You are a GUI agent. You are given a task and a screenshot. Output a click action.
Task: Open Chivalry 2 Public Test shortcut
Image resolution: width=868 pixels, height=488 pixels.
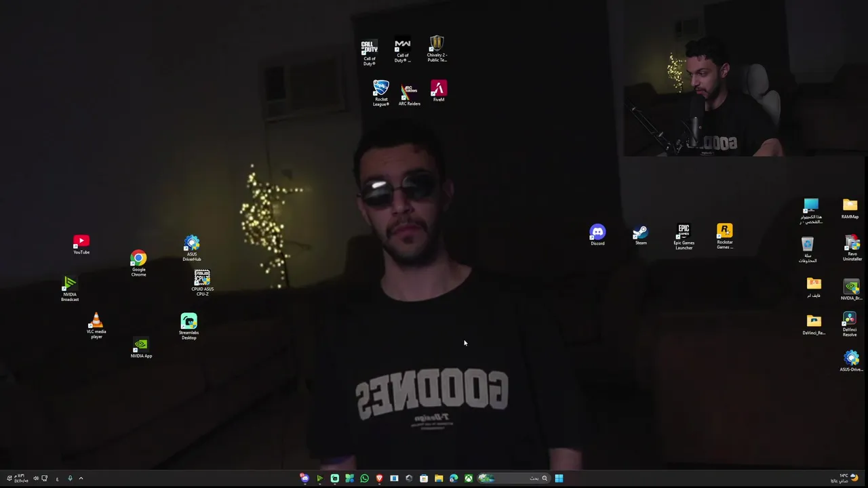click(x=437, y=49)
